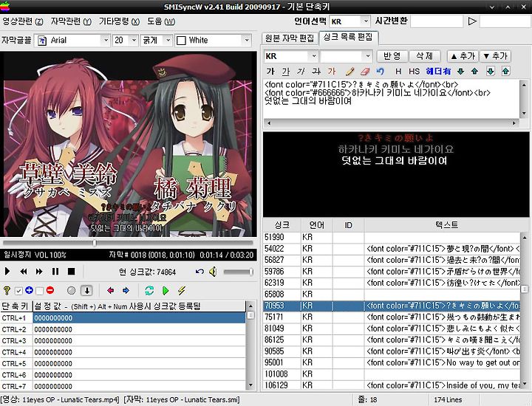Click the 반영 apply button
The width and height of the screenshot is (532, 406).
tap(392, 56)
